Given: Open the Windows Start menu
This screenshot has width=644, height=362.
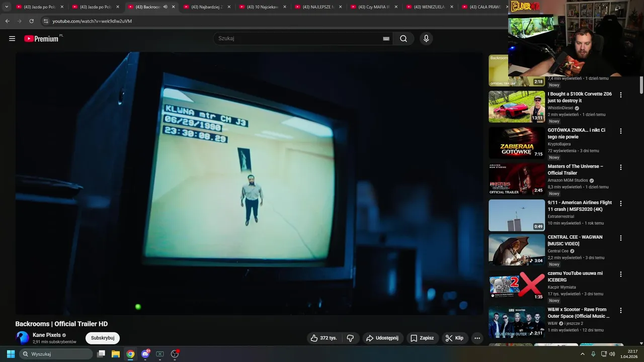Looking at the screenshot, I should tap(11, 354).
